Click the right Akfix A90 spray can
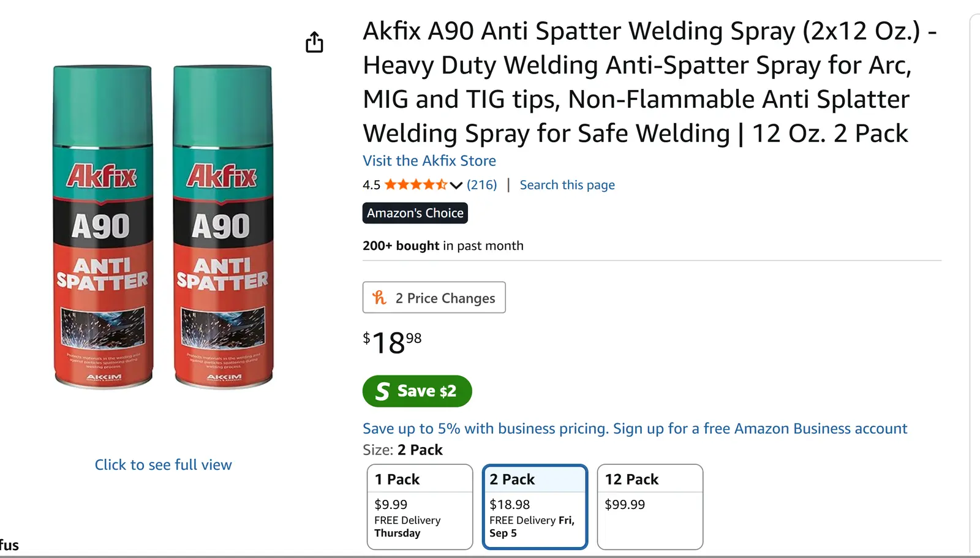 click(x=223, y=227)
